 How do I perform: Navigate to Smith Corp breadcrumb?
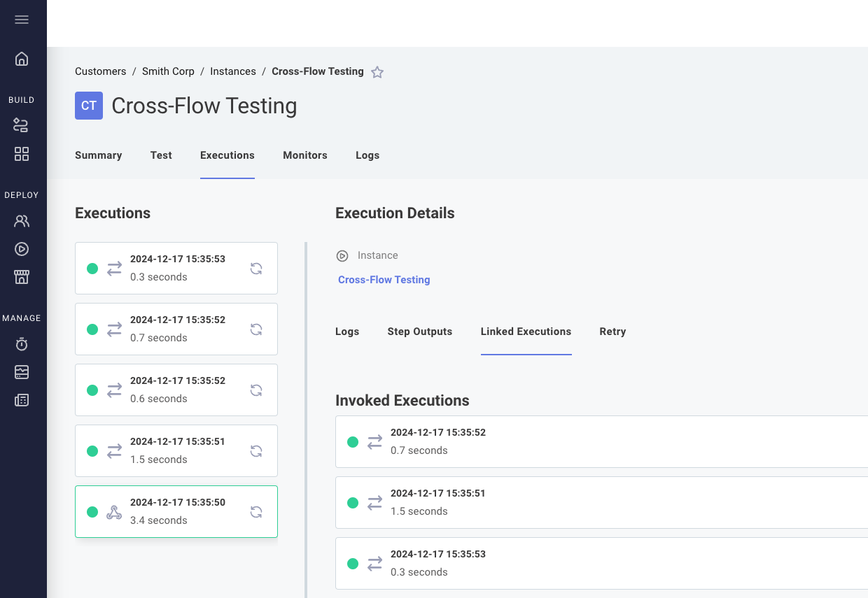click(168, 71)
